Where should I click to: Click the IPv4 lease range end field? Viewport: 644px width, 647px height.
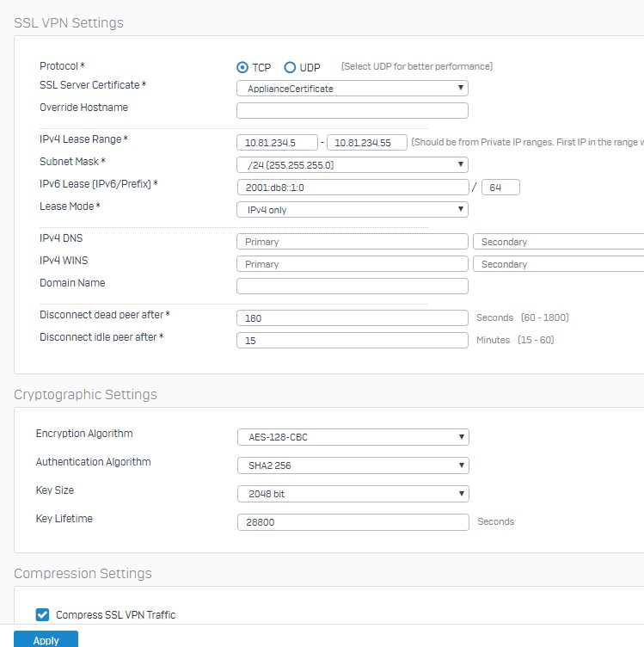(367, 143)
